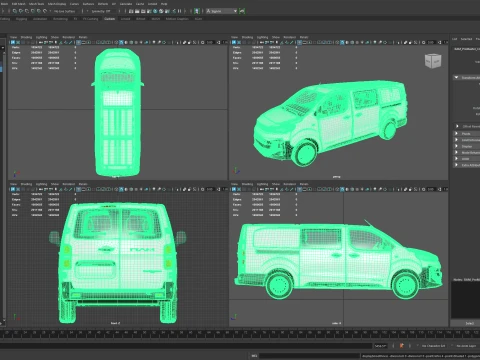Screen dimensions: 480x360
Task: Switch to the Motion Graphics shelf tab
Action: [x=177, y=19]
